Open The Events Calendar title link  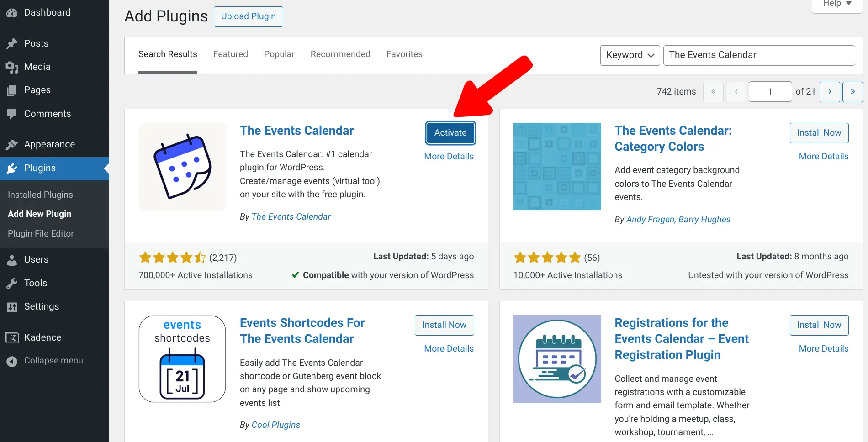(x=296, y=131)
